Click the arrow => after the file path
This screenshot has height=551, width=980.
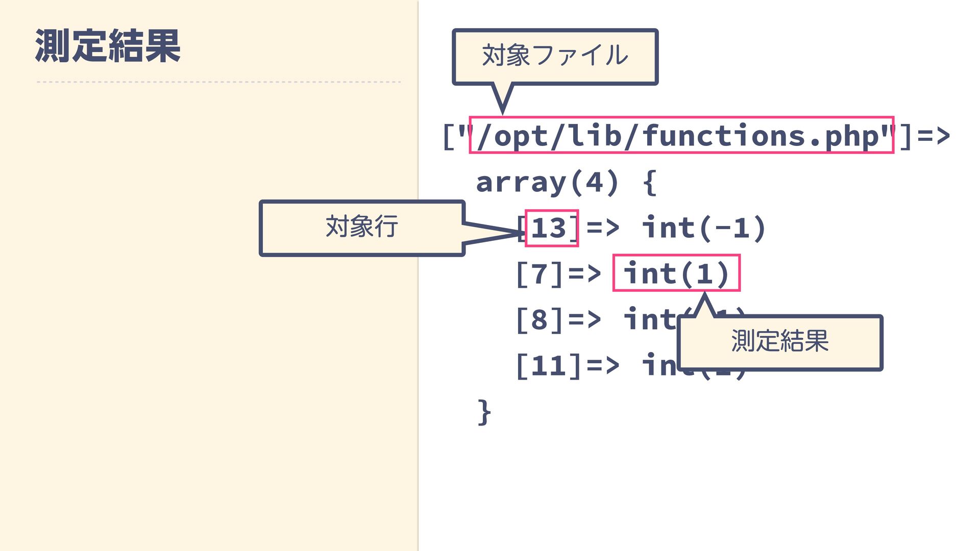(x=934, y=136)
